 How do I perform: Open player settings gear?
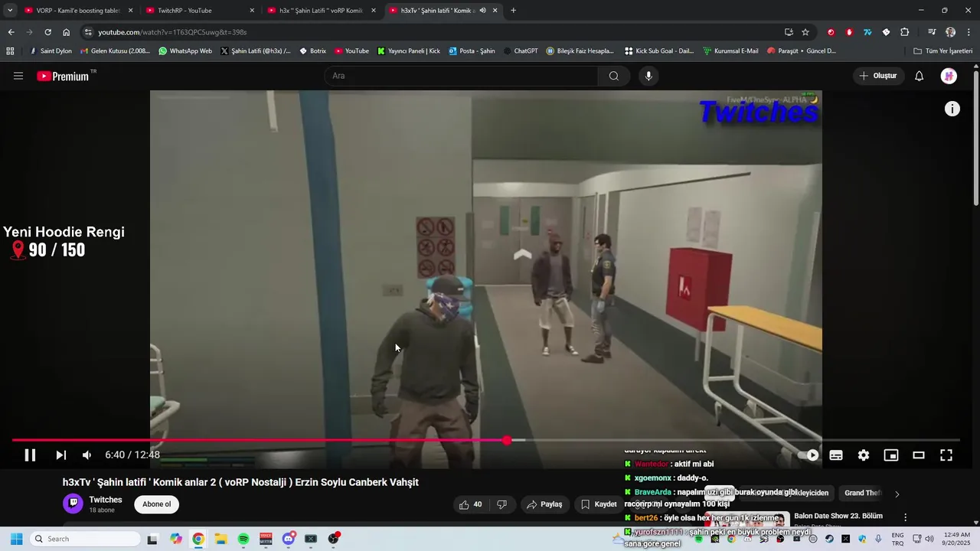pos(864,455)
